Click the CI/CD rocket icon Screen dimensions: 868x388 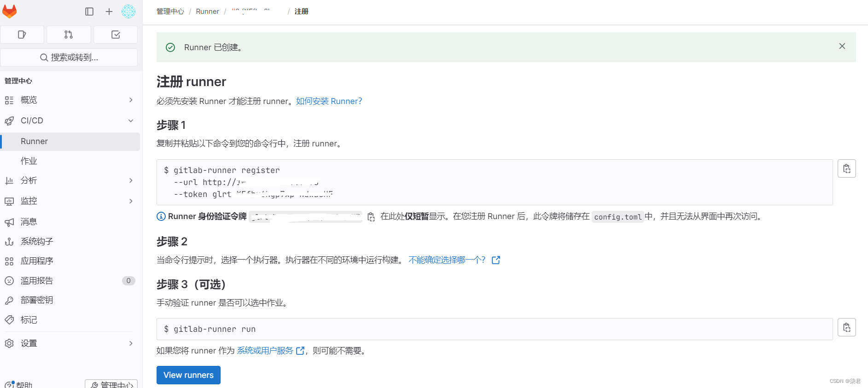(9, 121)
